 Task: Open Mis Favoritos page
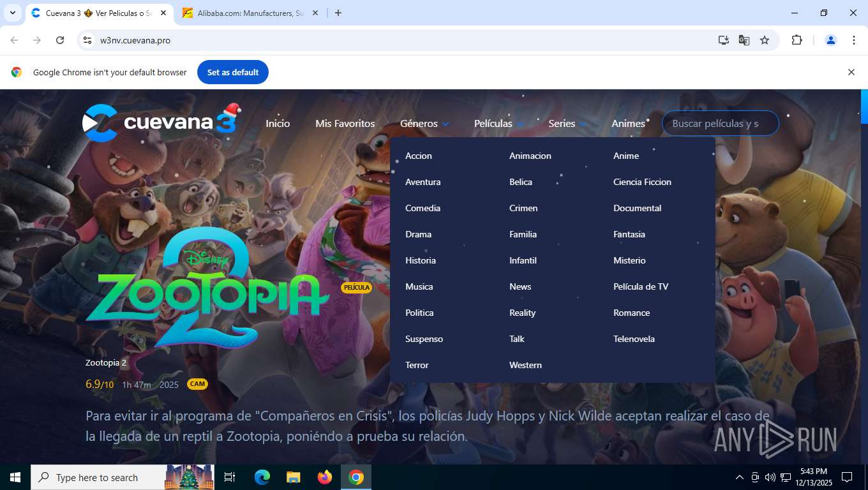pyautogui.click(x=345, y=124)
